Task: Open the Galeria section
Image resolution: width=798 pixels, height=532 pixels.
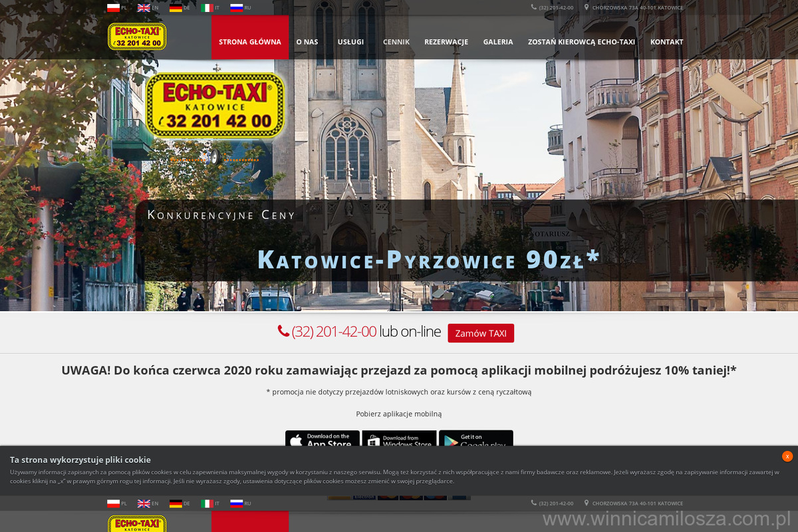Action: click(498, 42)
